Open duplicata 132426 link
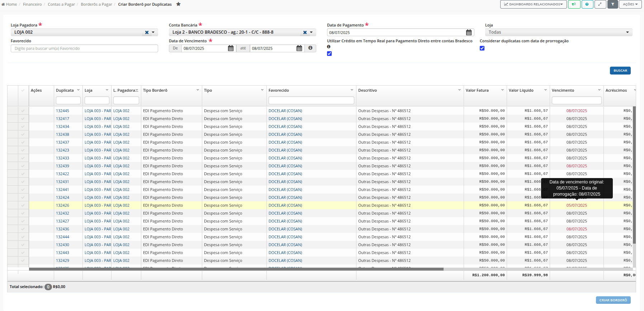This screenshot has height=311, width=644. coord(62,205)
